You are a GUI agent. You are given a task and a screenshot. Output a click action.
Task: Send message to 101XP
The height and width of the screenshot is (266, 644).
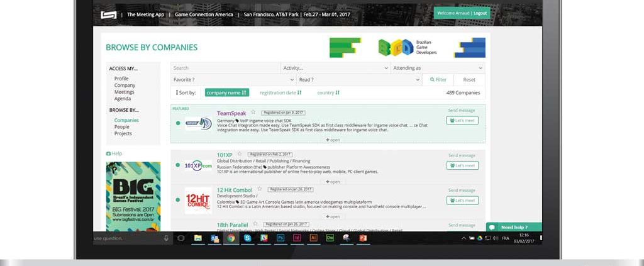pos(462,155)
